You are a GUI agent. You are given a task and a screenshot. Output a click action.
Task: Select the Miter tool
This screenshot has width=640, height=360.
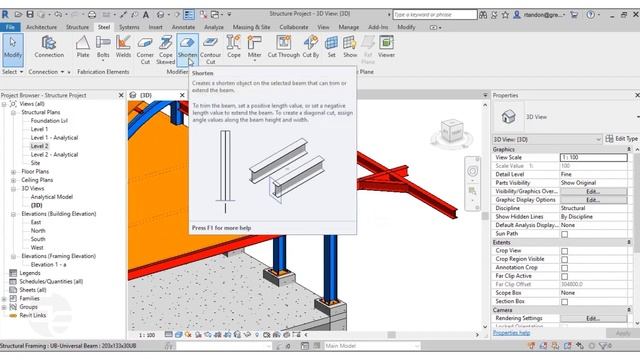coord(254,47)
